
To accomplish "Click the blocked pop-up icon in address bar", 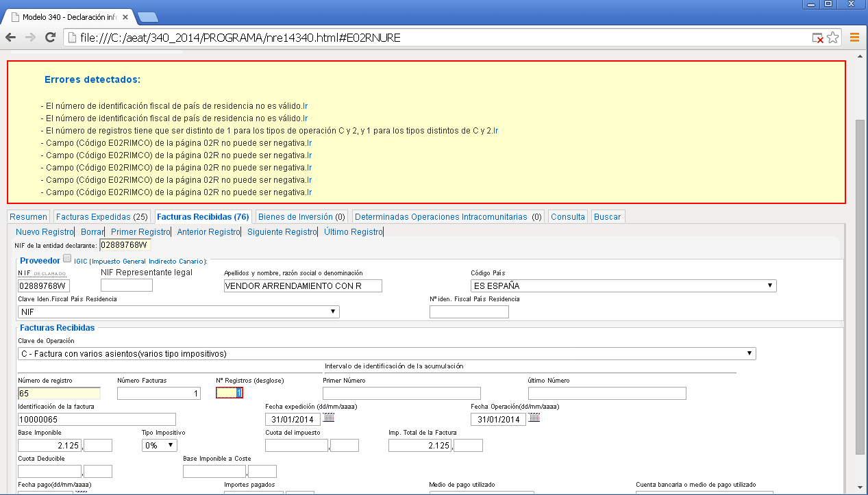I will 818,38.
